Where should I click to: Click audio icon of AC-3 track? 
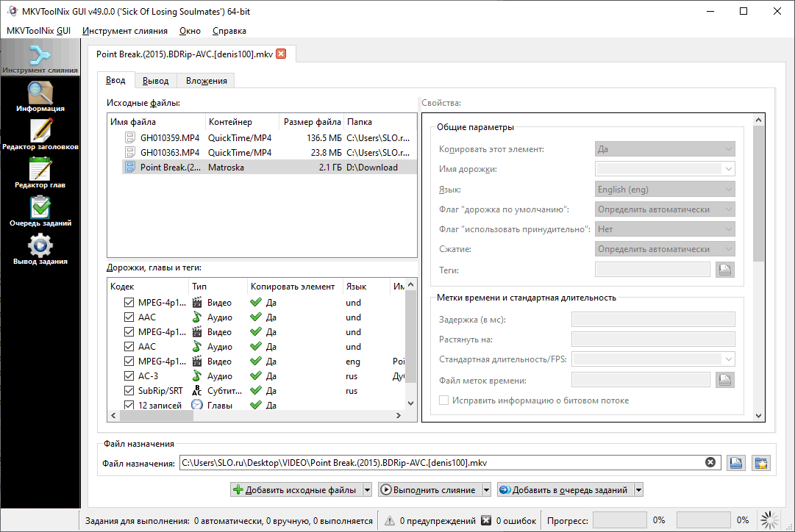196,376
